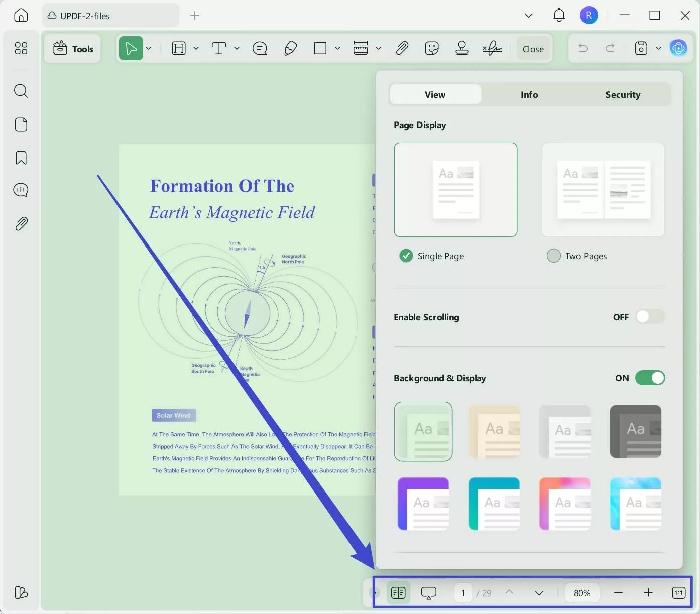Expand the selection tool dropdown arrow

point(149,49)
